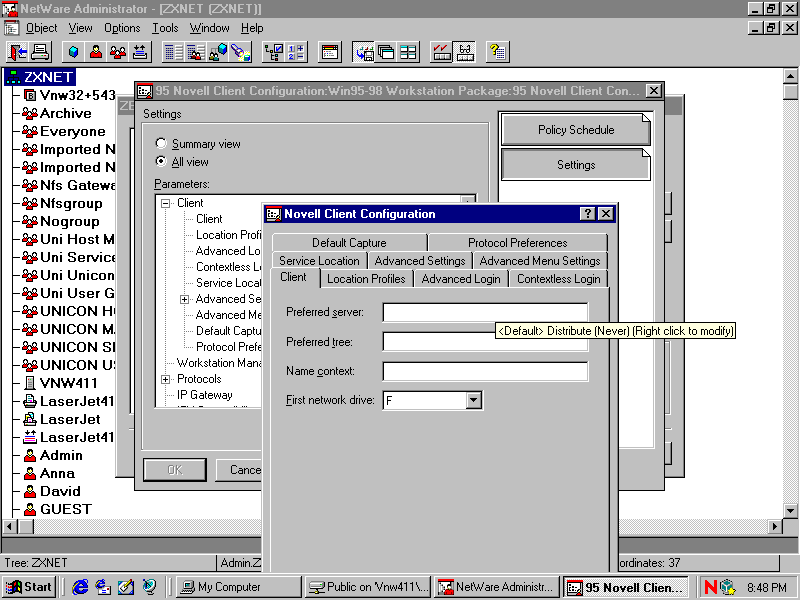This screenshot has width=800, height=600.
Task: Click the Create Group toolbar icon
Action: click(118, 52)
